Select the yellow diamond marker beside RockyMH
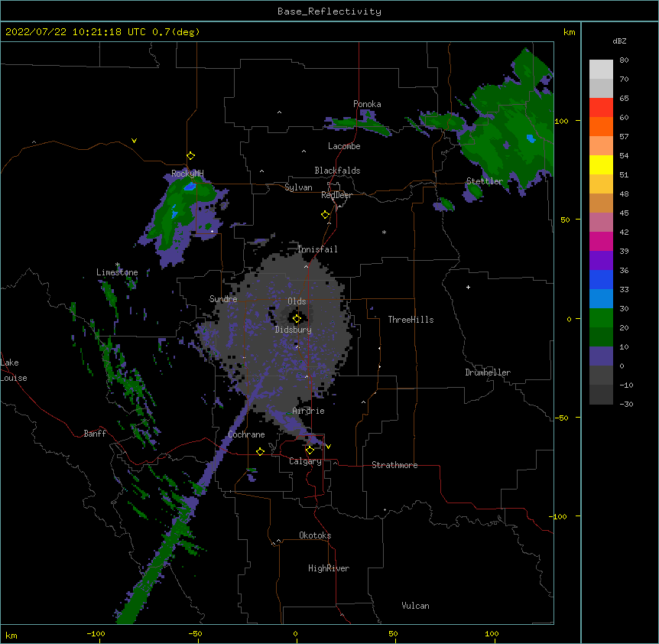Image resolution: width=659 pixels, height=644 pixels. point(191,156)
